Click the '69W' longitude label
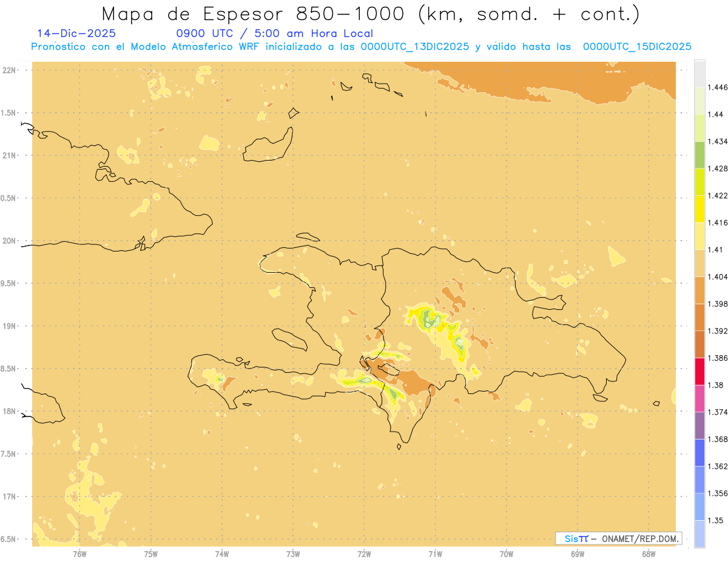This screenshot has width=728, height=562. coord(578,554)
